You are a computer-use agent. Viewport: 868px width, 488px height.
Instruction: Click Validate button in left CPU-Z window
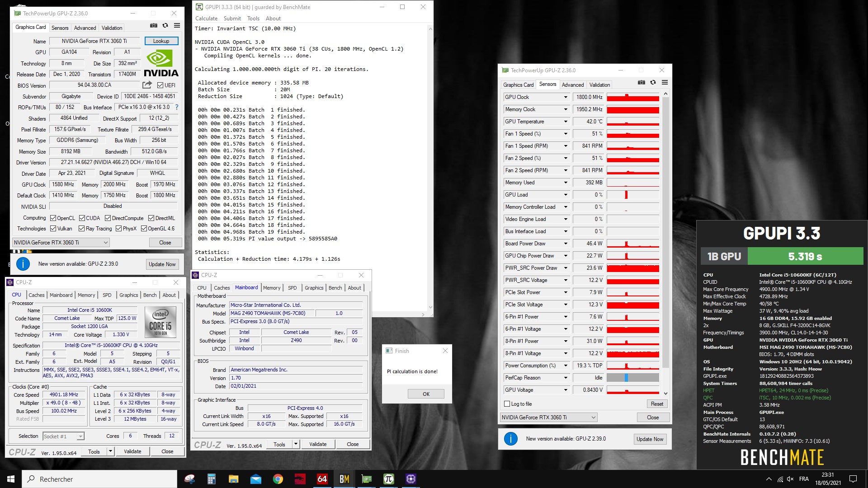[x=132, y=451]
